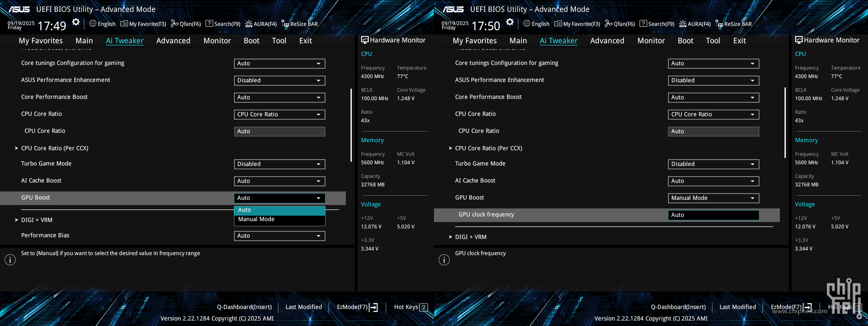Open Core Performance Boost dropdown in right screen

coord(714,98)
